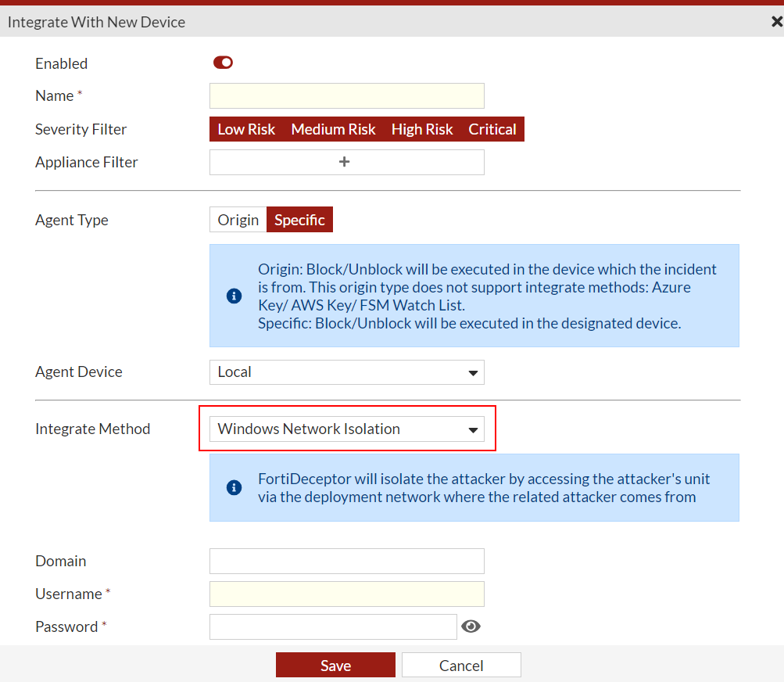Select the Origin agent type
Image resolution: width=784 pixels, height=682 pixels.
click(x=238, y=220)
